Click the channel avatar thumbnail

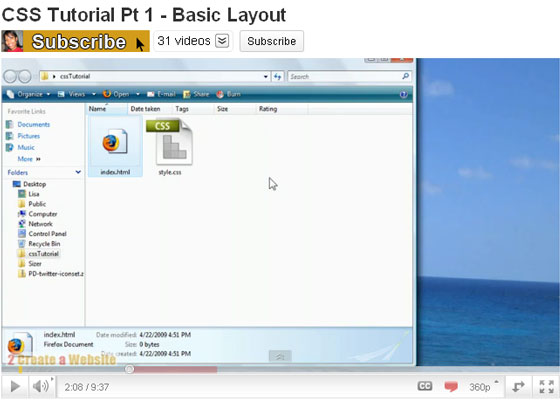(12, 41)
